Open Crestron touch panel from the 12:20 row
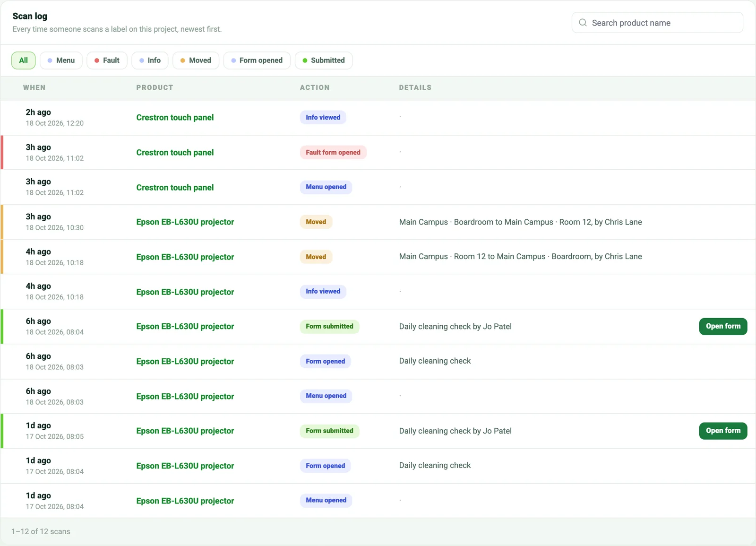The image size is (756, 546). point(175,118)
